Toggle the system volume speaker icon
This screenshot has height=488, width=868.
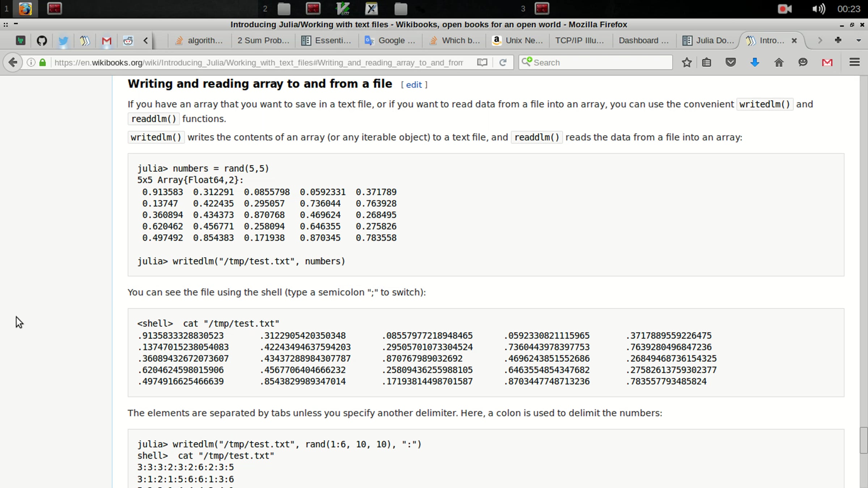point(818,9)
